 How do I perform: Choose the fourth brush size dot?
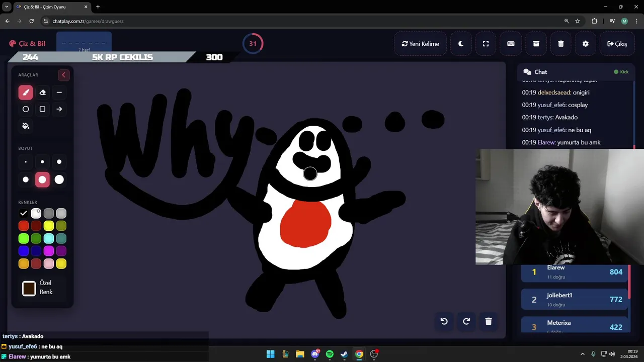(x=26, y=179)
